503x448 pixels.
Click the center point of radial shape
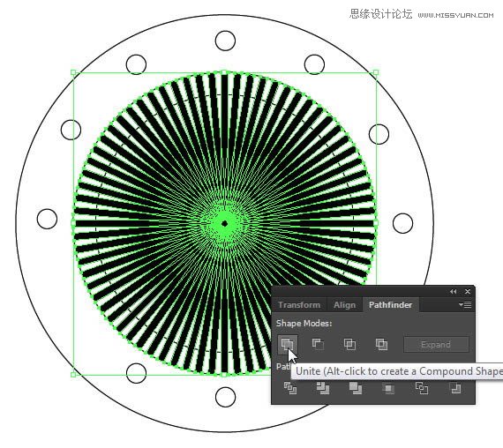tap(224, 223)
